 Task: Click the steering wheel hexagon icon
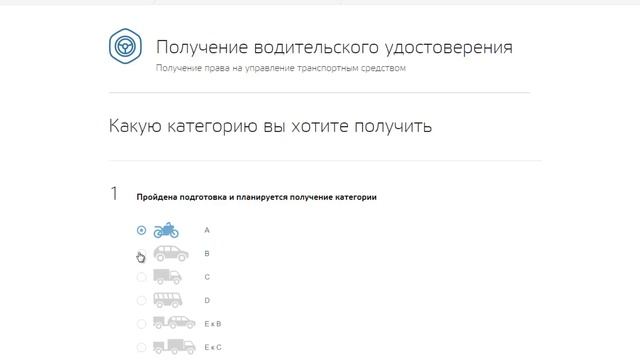coord(125,46)
